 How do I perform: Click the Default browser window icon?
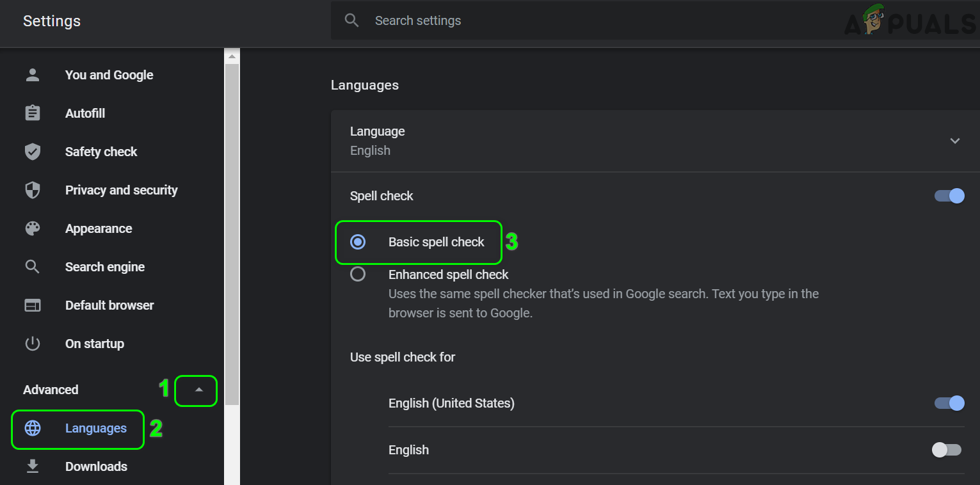(x=33, y=305)
